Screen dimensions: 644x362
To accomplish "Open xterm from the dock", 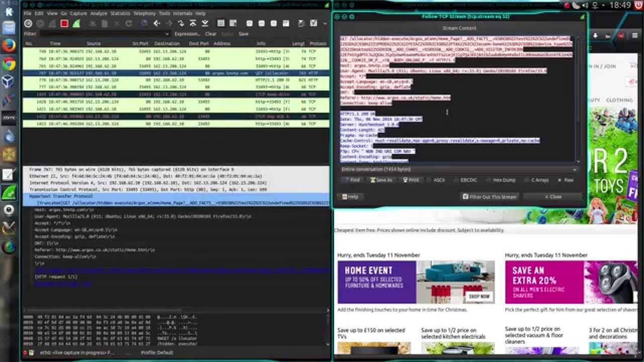I will tap(9, 118).
